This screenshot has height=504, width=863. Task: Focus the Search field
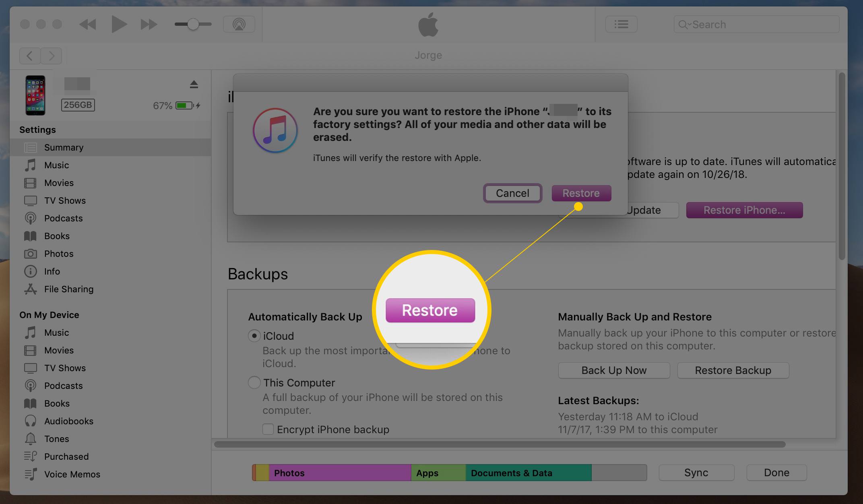tap(756, 25)
